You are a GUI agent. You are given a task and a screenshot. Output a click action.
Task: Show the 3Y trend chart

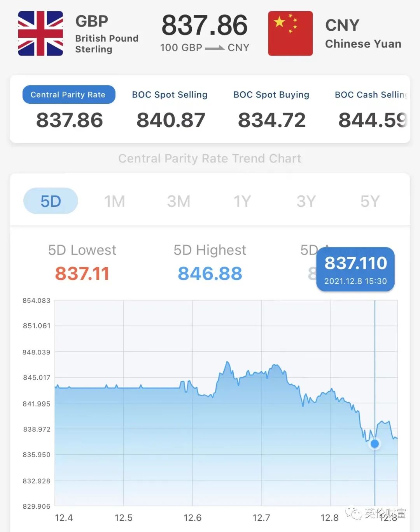pos(306,201)
